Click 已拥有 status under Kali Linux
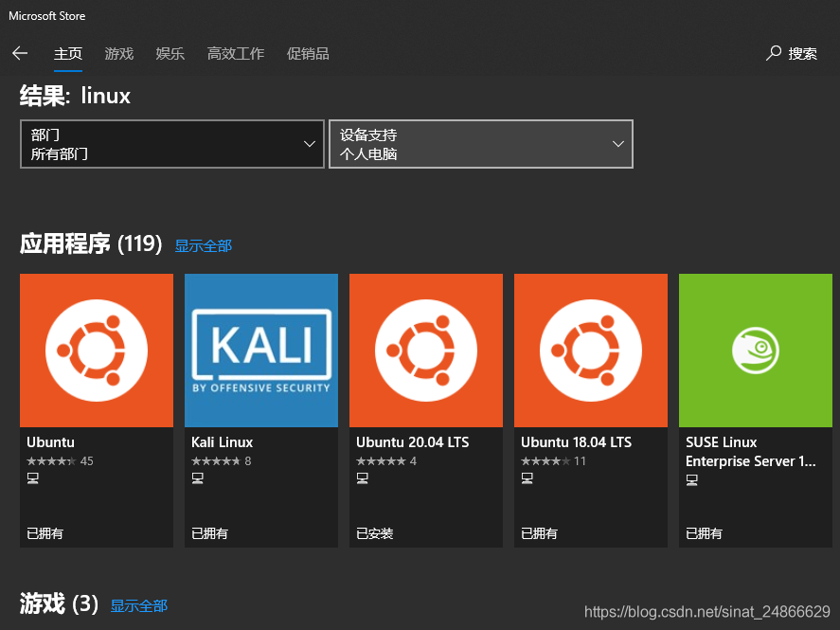This screenshot has width=840, height=630. click(210, 533)
